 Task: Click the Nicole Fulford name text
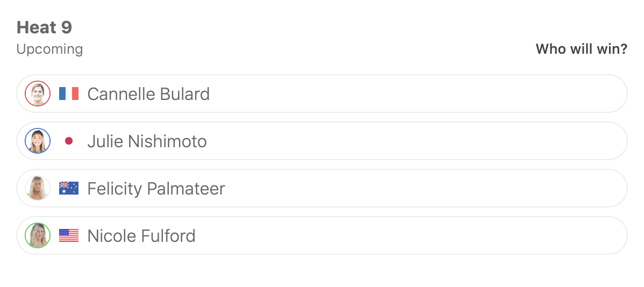141,236
